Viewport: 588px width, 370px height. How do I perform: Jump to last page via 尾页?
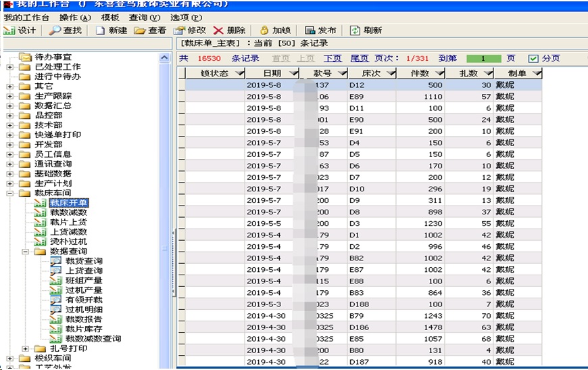[360, 59]
